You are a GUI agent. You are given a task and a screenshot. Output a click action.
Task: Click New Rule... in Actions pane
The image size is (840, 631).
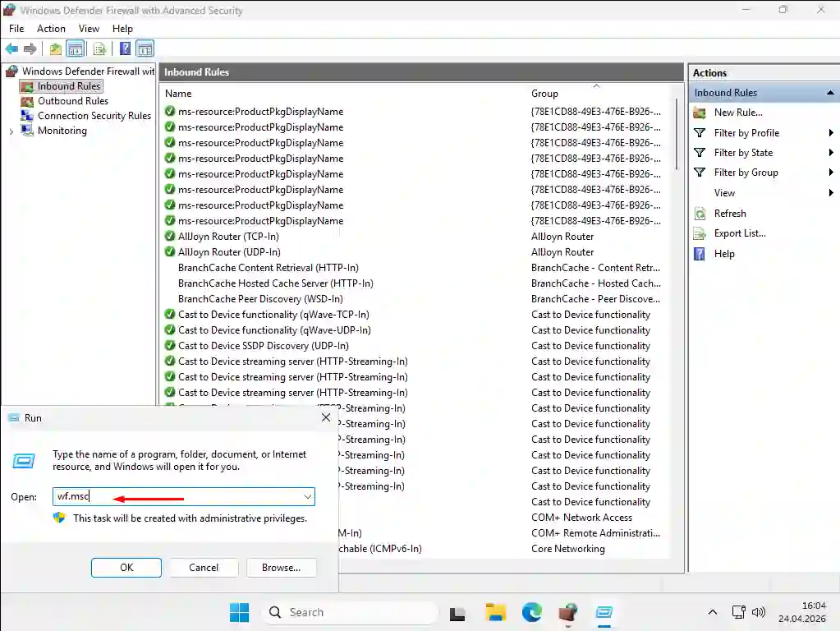738,113
